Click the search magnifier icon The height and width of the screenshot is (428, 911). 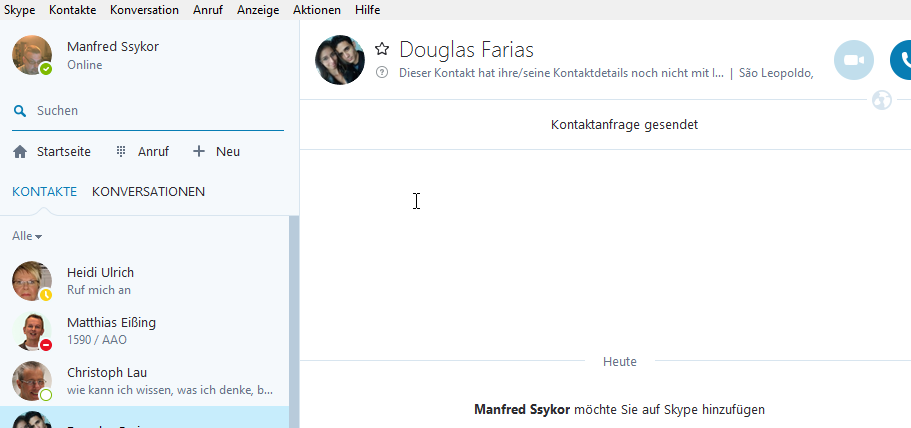(20, 111)
